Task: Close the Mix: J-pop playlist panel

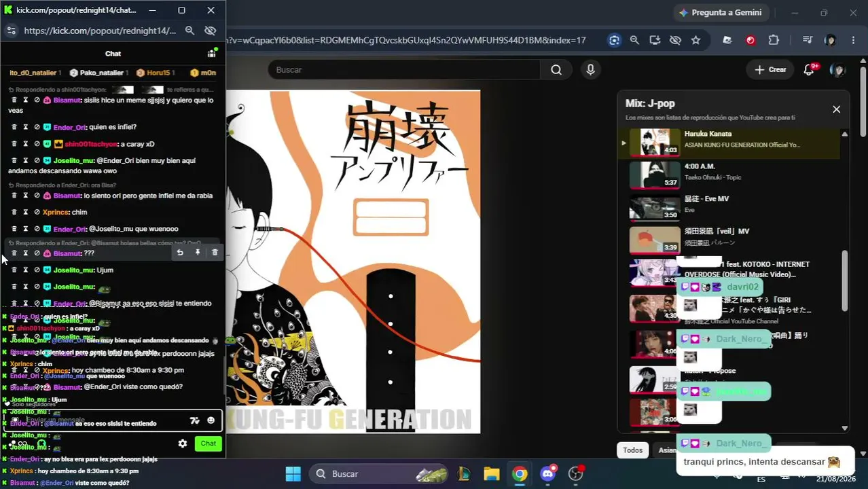Action: pos(836,109)
